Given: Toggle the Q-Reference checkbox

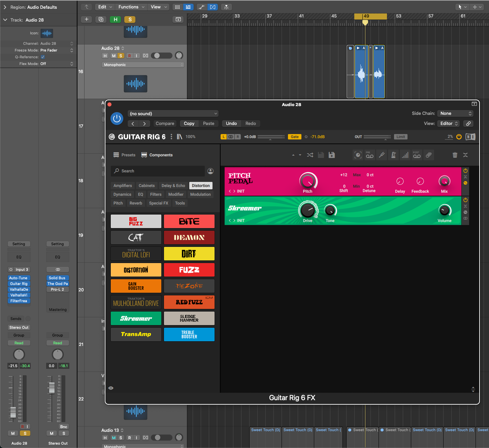Looking at the screenshot, I should pyautogui.click(x=43, y=57).
